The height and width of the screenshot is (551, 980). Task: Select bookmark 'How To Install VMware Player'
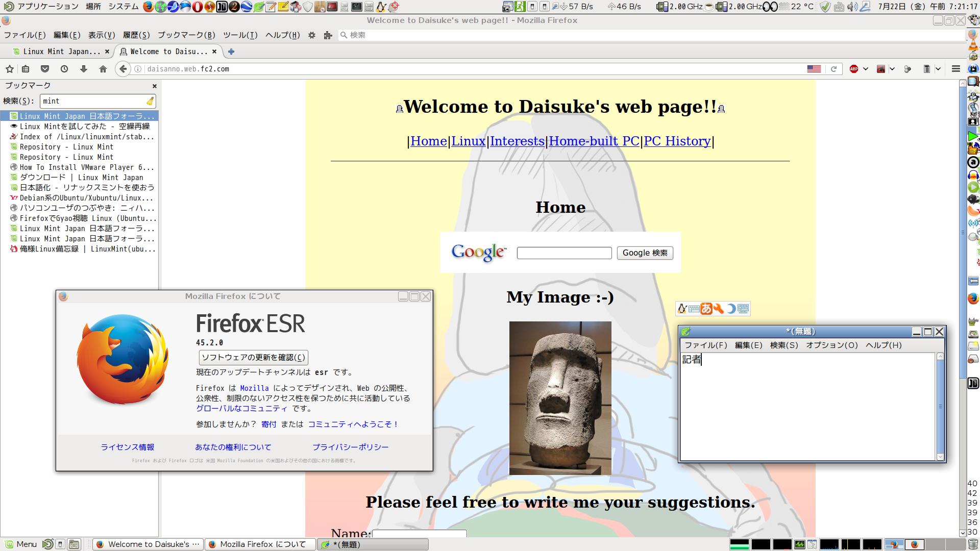pos(80,167)
